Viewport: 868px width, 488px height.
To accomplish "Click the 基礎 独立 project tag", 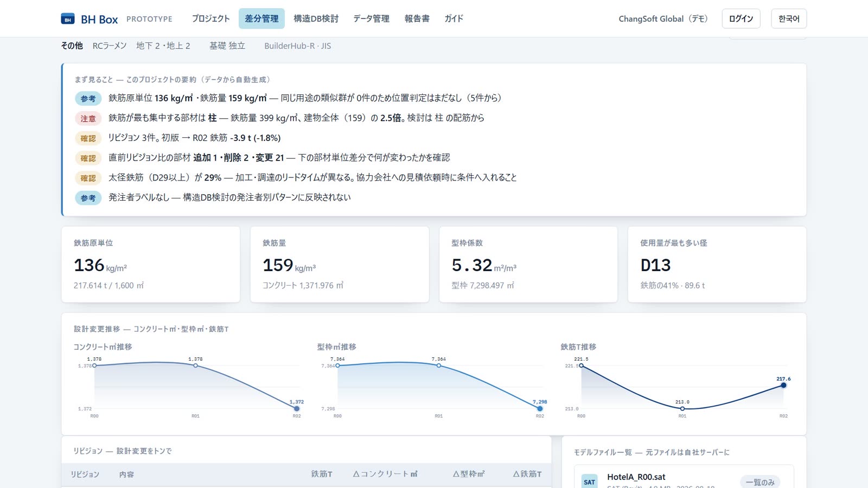I will (x=227, y=46).
